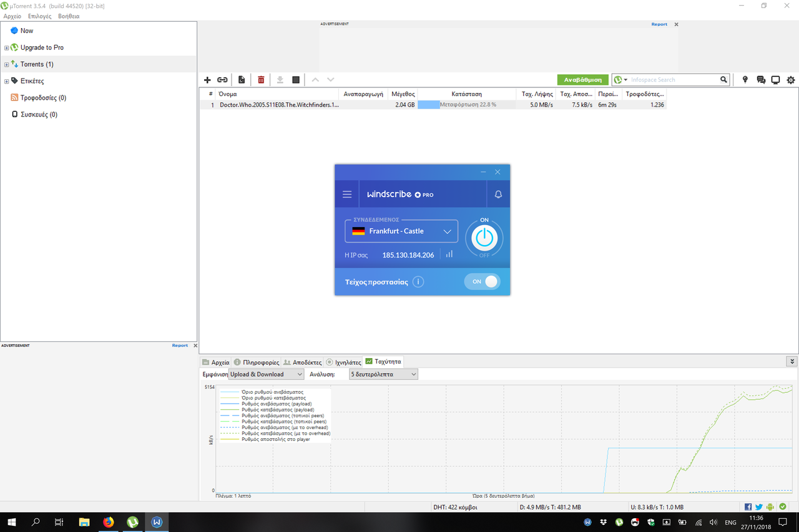
Task: Open the Upload & Download display dropdown
Action: [x=266, y=374]
